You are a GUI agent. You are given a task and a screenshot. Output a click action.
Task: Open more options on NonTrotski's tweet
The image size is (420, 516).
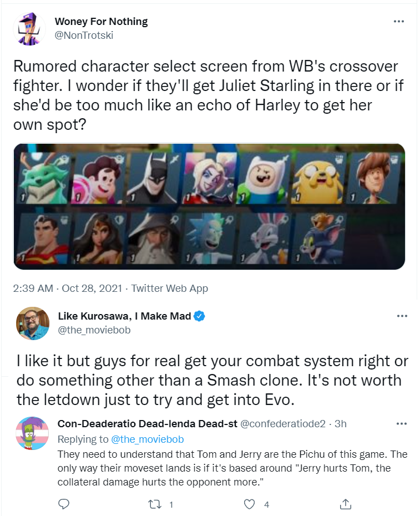pyautogui.click(x=398, y=22)
